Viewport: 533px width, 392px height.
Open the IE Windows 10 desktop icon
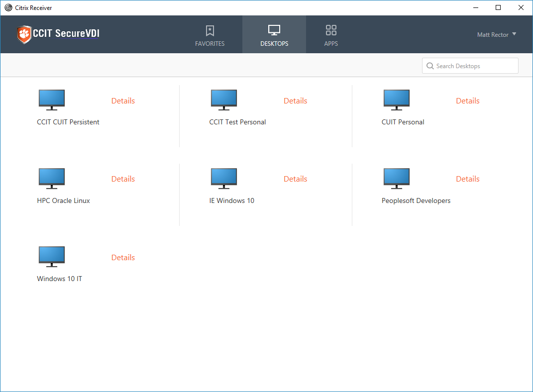(223, 178)
